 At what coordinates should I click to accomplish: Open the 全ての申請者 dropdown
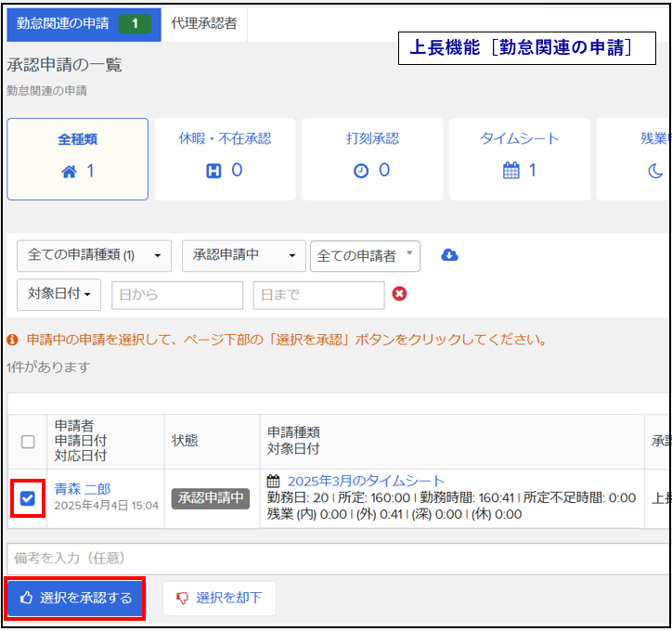[x=365, y=256]
